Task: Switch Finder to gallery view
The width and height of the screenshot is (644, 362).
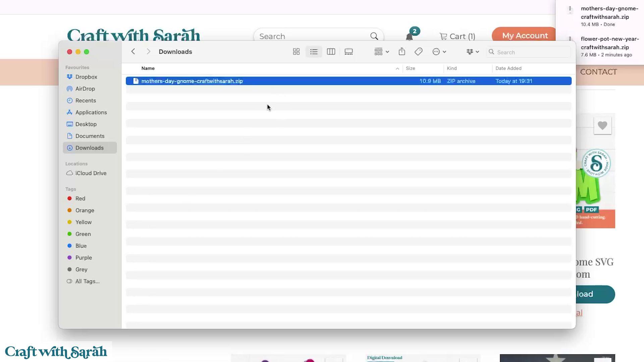Action: (x=348, y=52)
